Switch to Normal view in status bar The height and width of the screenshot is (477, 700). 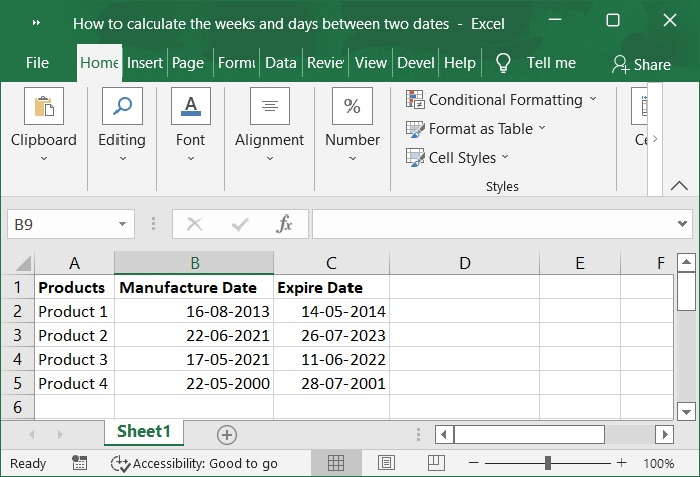(x=336, y=463)
